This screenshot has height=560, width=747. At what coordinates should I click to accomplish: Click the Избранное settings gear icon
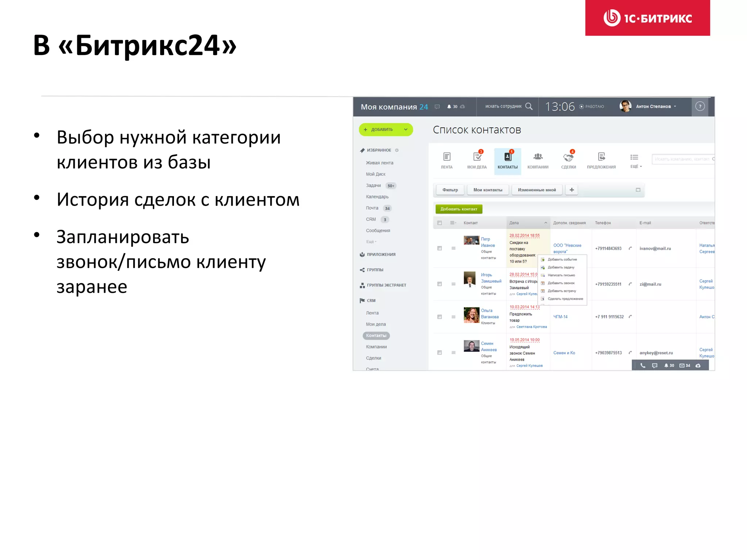tap(397, 150)
